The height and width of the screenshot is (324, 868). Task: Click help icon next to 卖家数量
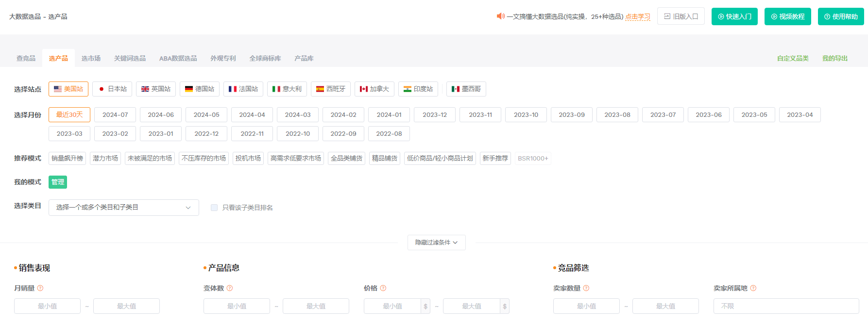tap(586, 288)
